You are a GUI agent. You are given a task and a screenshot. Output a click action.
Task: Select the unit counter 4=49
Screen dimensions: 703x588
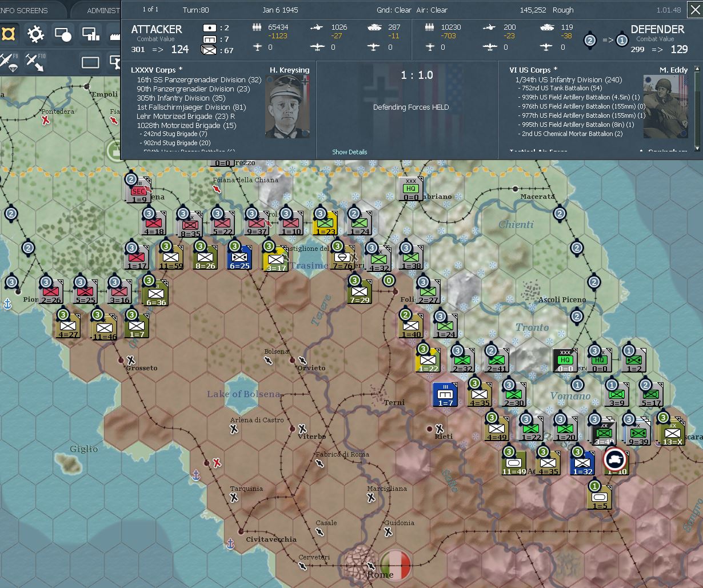[496, 429]
